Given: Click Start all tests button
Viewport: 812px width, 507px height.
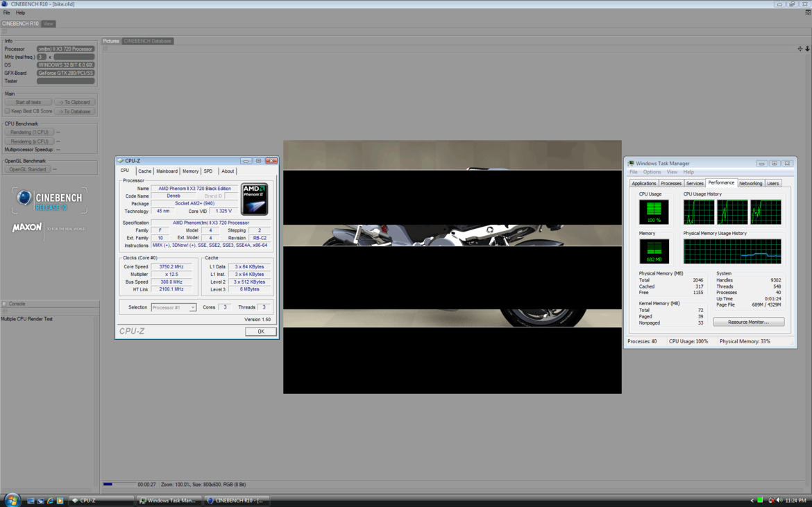Looking at the screenshot, I should [x=28, y=103].
